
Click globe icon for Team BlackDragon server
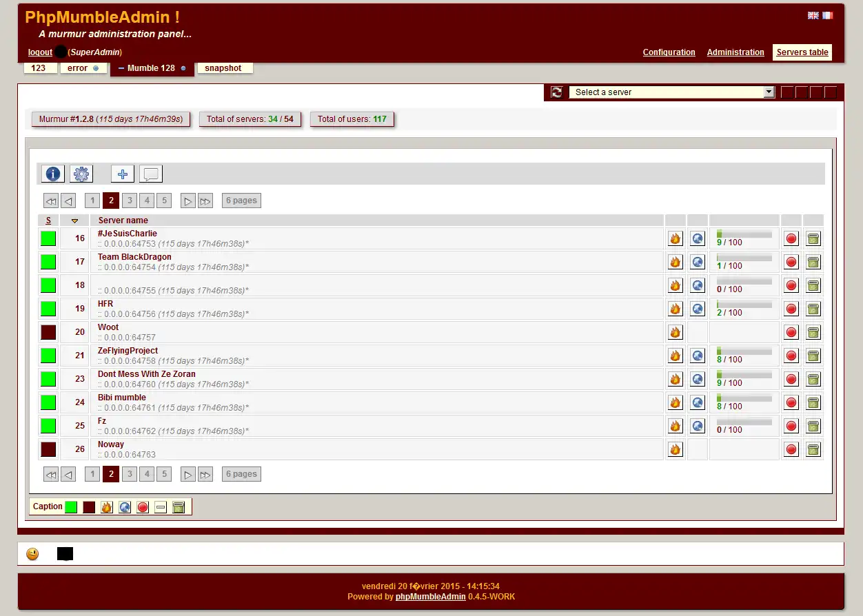tap(698, 262)
